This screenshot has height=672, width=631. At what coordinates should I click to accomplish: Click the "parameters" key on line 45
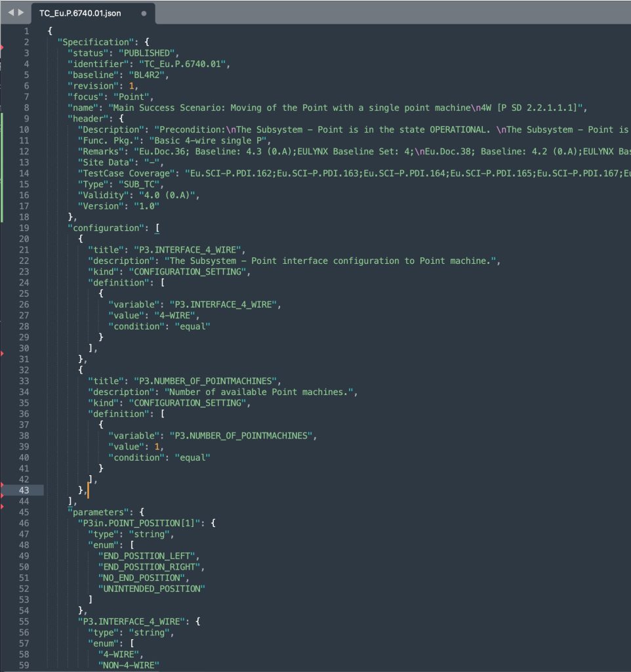point(100,512)
